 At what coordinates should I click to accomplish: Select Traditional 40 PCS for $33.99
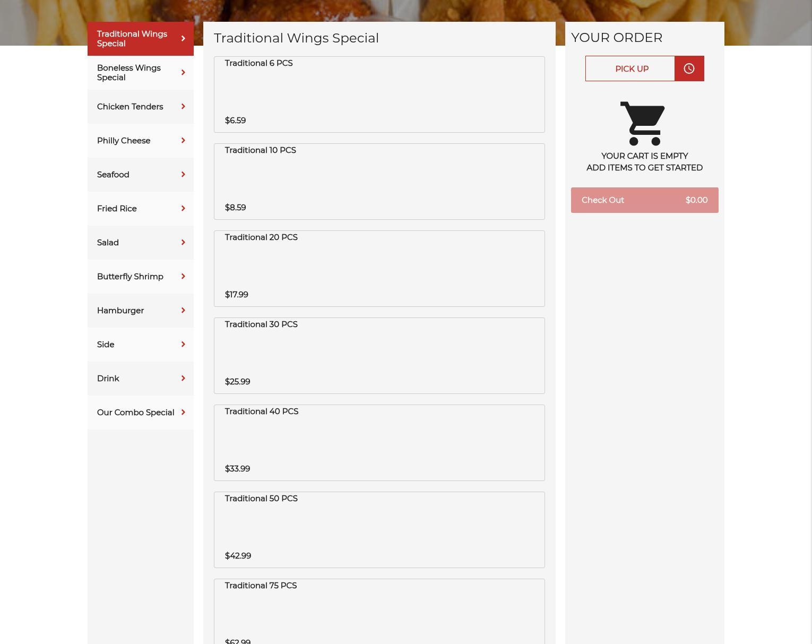click(379, 443)
